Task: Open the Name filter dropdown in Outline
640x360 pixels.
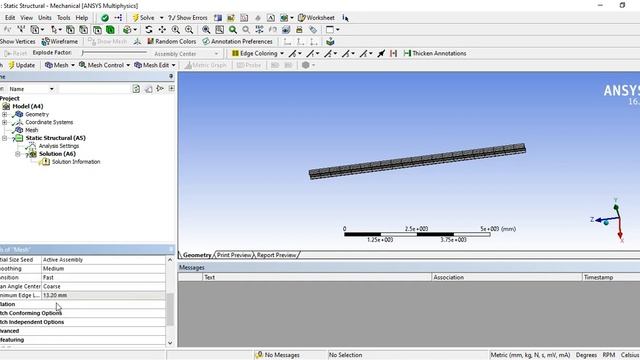Action: [51, 89]
